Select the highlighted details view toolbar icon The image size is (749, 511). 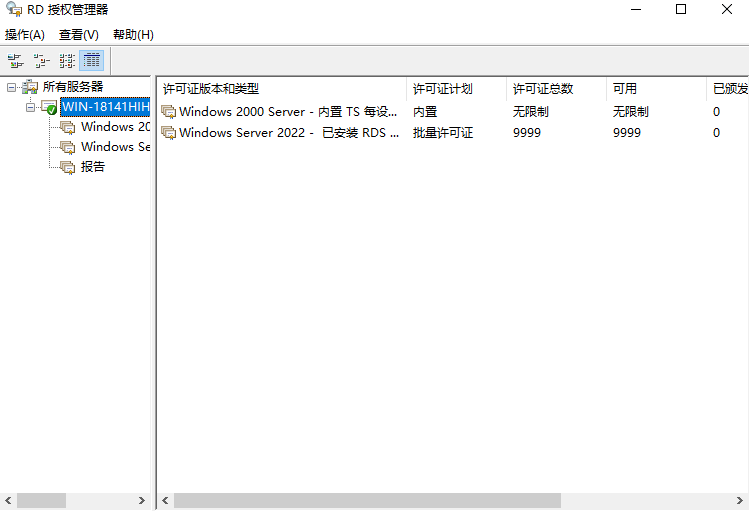92,61
